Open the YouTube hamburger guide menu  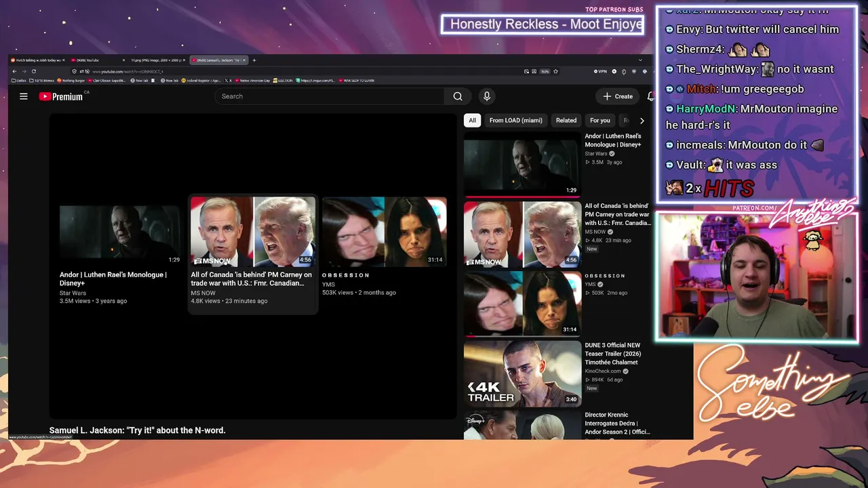click(x=24, y=96)
